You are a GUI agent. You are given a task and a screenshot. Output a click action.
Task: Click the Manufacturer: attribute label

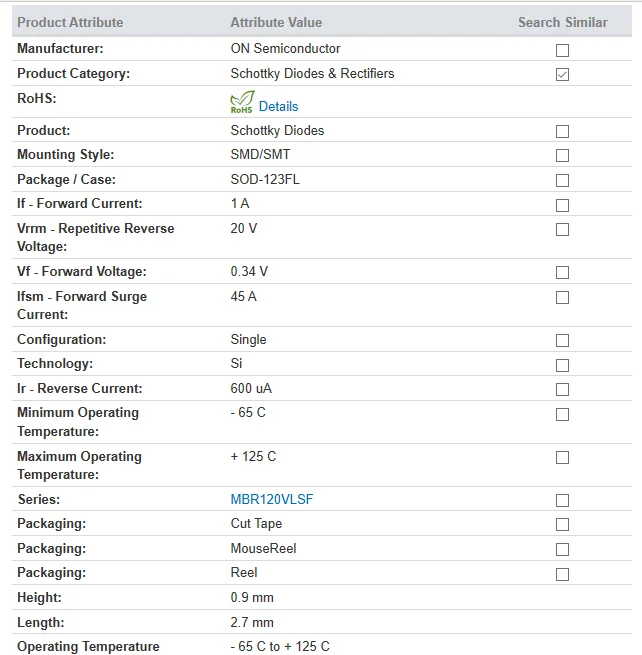pos(60,48)
